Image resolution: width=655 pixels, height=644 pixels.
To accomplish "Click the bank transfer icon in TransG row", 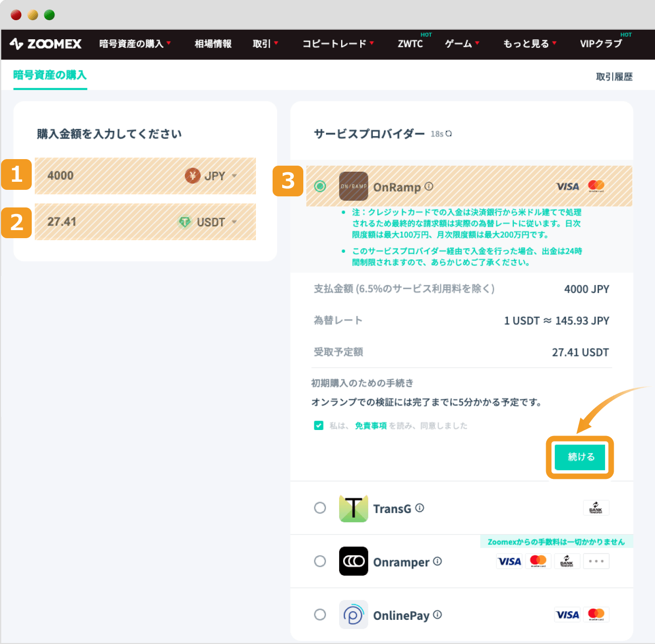I will click(596, 508).
